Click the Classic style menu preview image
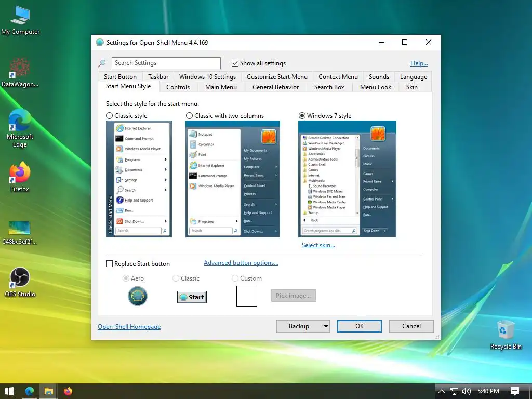This screenshot has height=399, width=532. [139, 179]
